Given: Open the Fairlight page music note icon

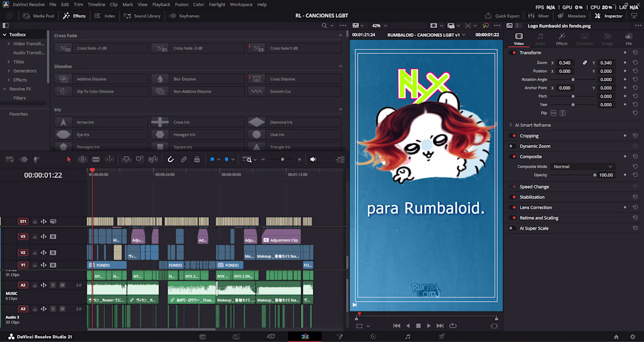Looking at the screenshot, I should pyautogui.click(x=407, y=337).
